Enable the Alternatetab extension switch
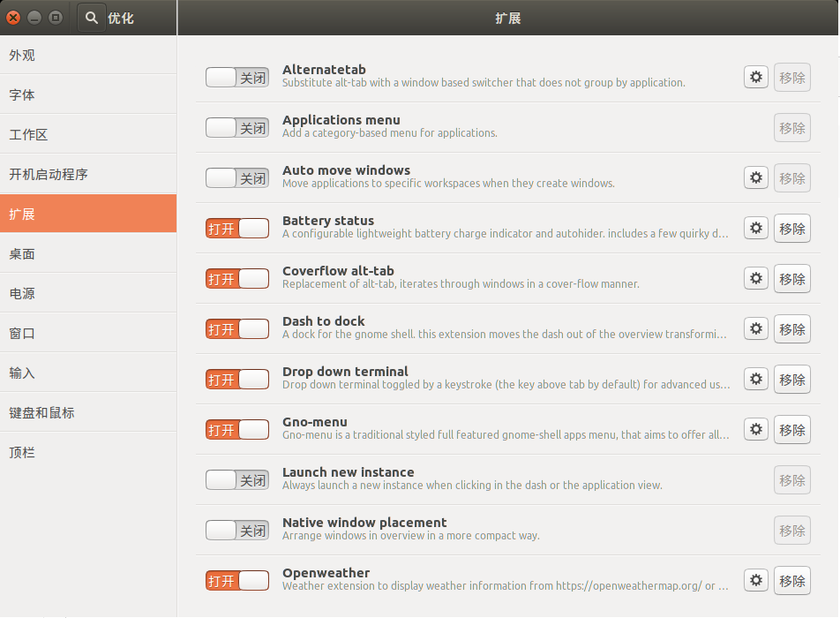The image size is (840, 618). 237,78
